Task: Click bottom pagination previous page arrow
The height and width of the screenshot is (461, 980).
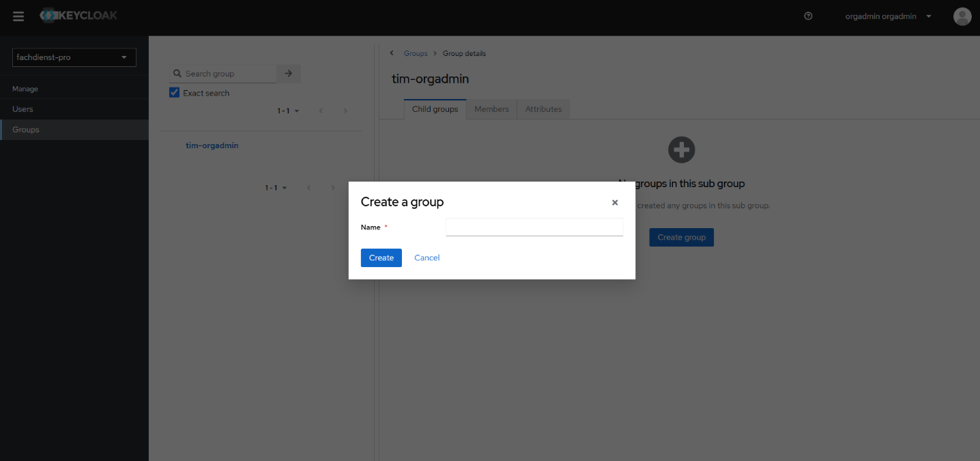Action: click(308, 188)
